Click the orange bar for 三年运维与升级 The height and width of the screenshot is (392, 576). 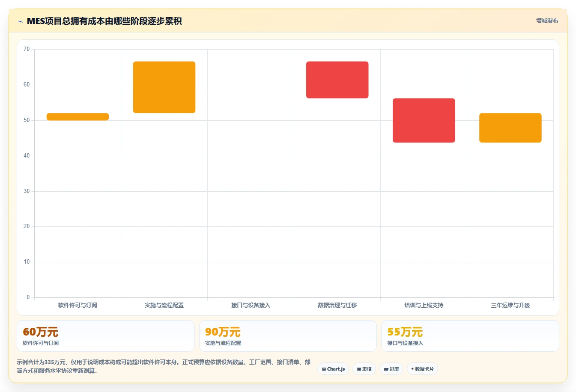pos(510,128)
